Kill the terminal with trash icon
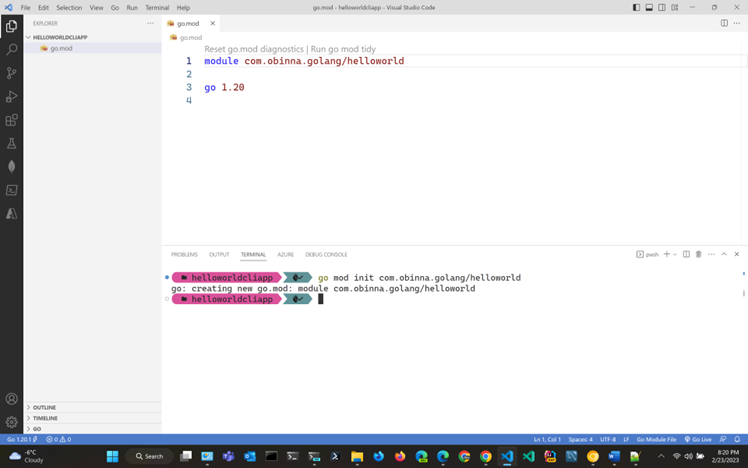748x468 pixels. pos(698,254)
